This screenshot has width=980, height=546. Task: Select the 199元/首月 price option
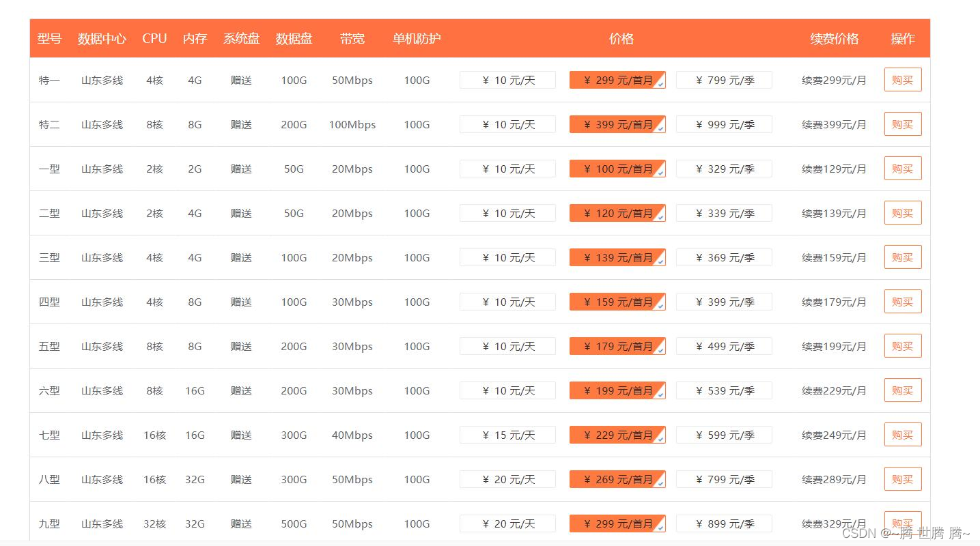(617, 390)
